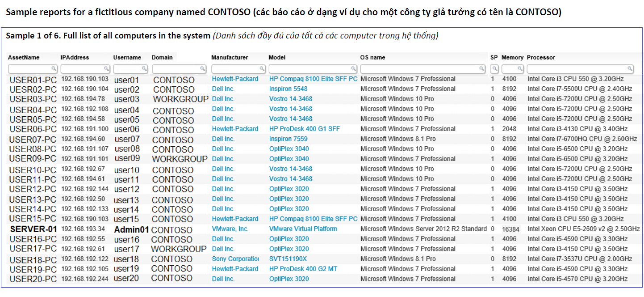Click the Intel Core i7-3537U processor cell
The height and width of the screenshot is (297, 644).
tap(580, 259)
